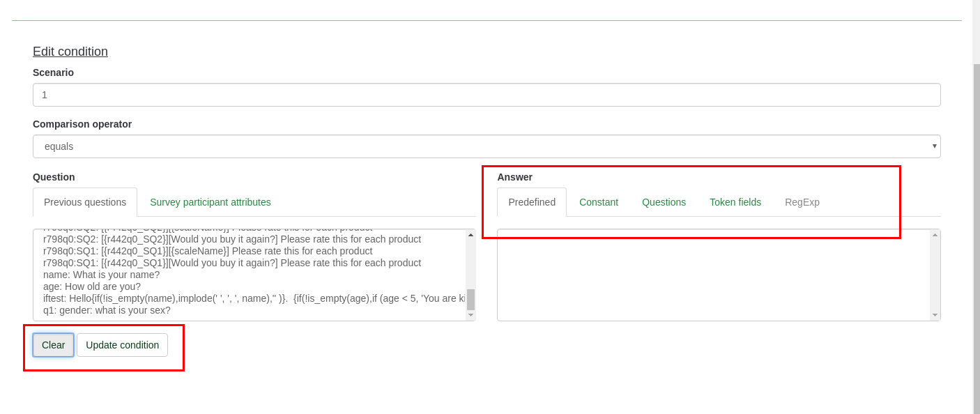Screen dimensions: 980x414
Task: Select "name: What is your name?" question
Action: pos(101,275)
